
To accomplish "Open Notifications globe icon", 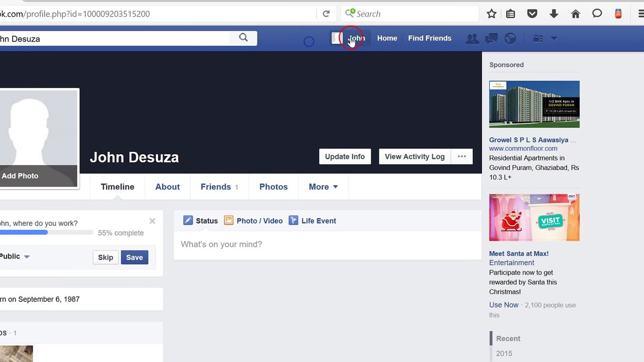I will pos(510,38).
